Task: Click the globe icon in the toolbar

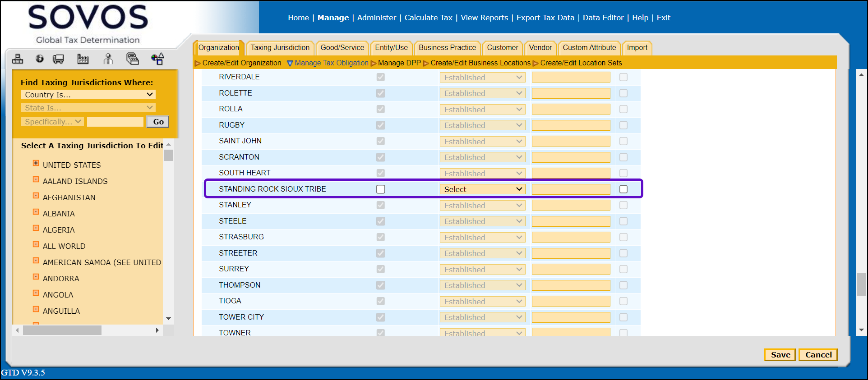Action: (x=40, y=59)
